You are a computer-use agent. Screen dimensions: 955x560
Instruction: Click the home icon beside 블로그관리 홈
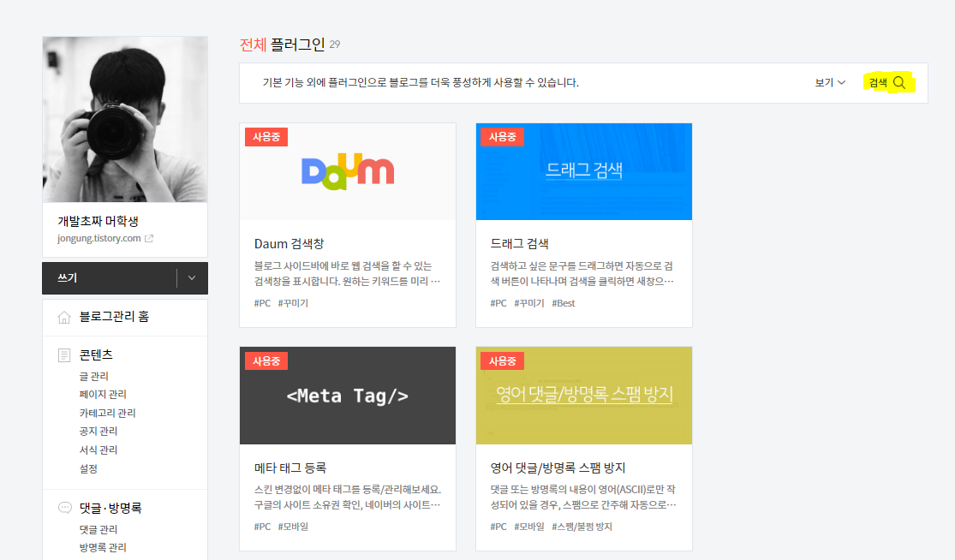[64, 317]
